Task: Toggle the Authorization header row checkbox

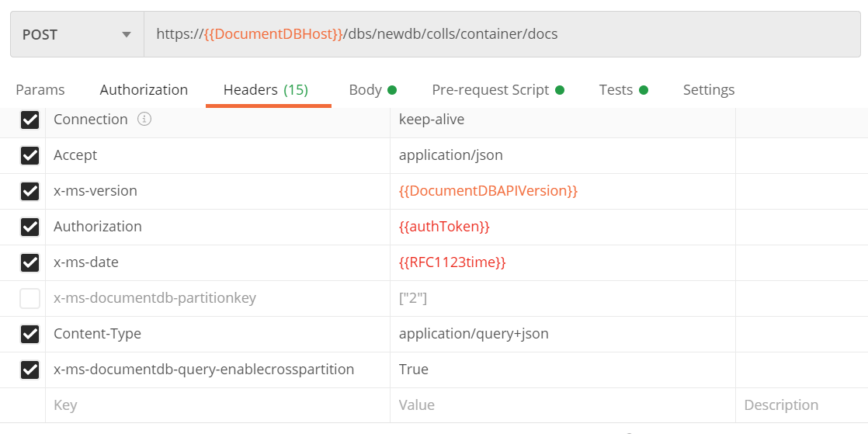Action: pos(30,227)
